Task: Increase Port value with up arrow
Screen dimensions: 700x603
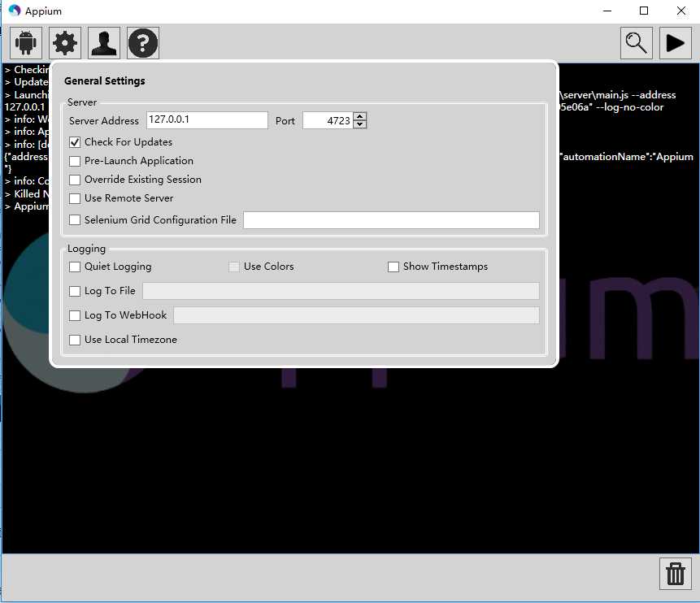Action: click(359, 116)
